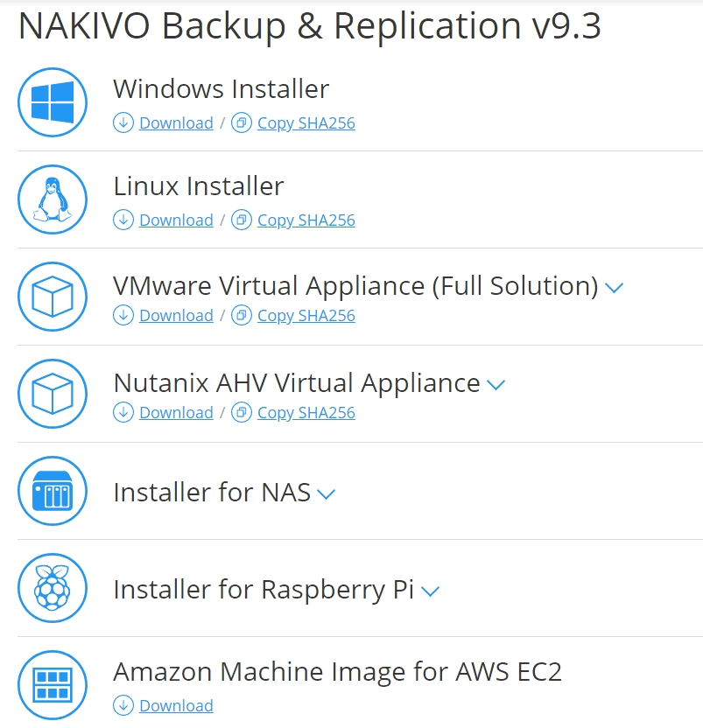Select the NAS device icon
This screenshot has height=728, width=703.
tap(53, 491)
